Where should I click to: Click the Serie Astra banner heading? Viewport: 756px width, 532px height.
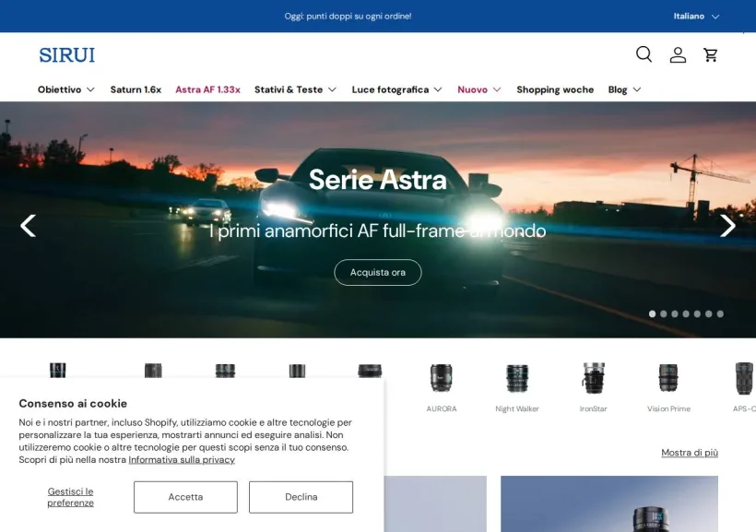(377, 180)
